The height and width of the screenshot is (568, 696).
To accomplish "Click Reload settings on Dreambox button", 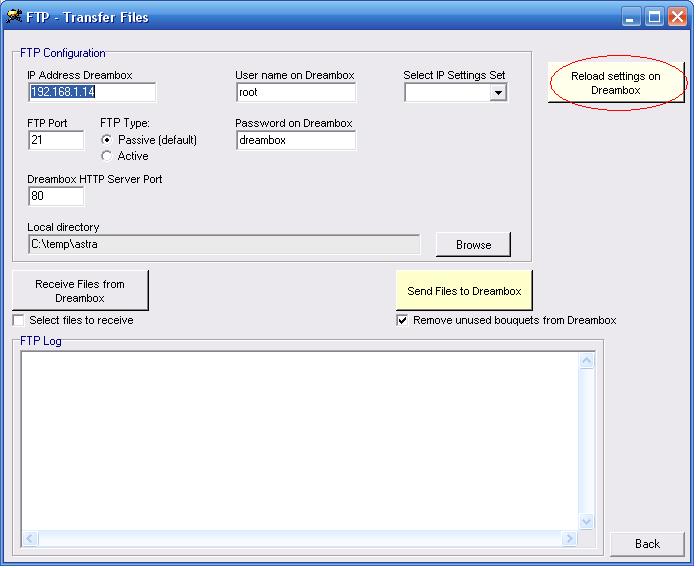I will [x=616, y=83].
